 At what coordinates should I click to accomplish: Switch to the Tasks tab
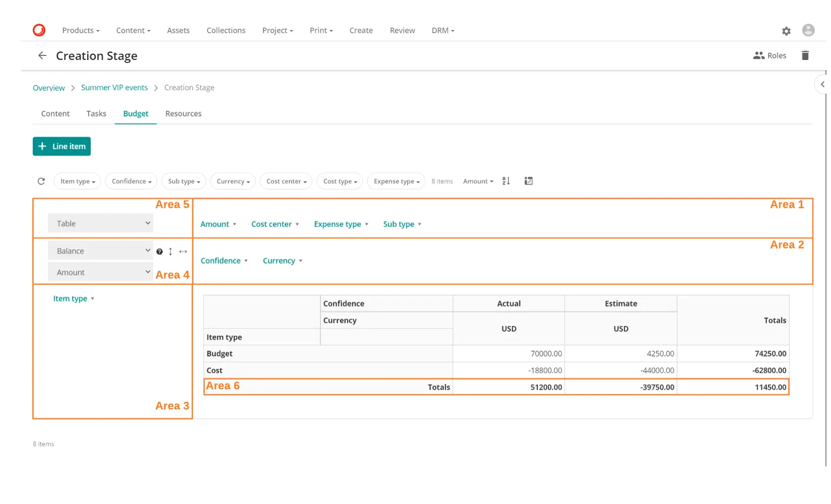96,114
